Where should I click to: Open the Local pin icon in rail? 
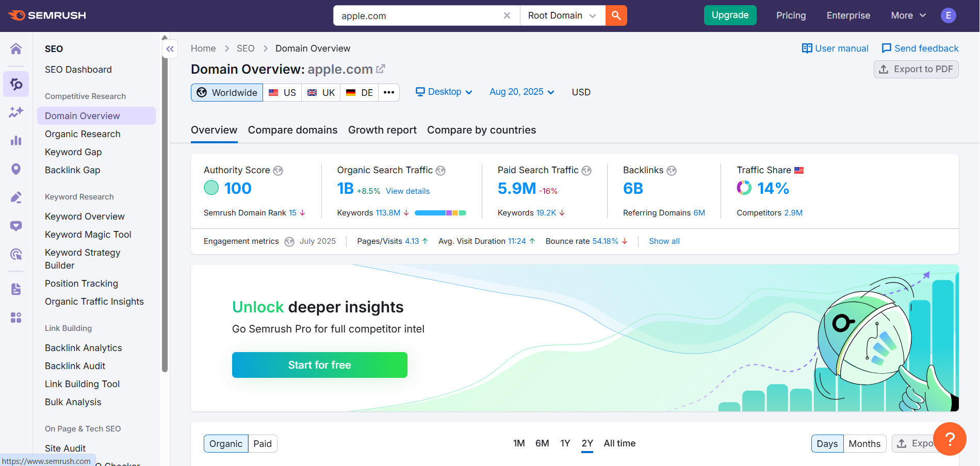pos(16,169)
